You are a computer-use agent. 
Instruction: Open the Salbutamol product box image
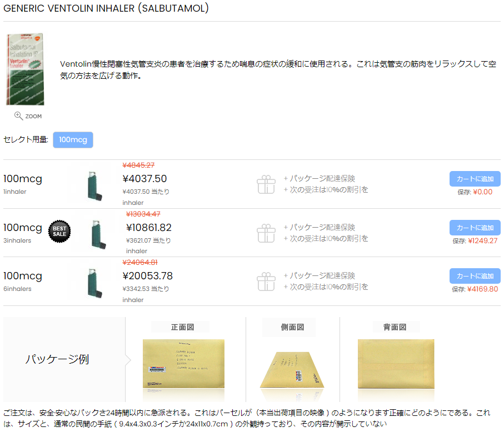pos(26,69)
